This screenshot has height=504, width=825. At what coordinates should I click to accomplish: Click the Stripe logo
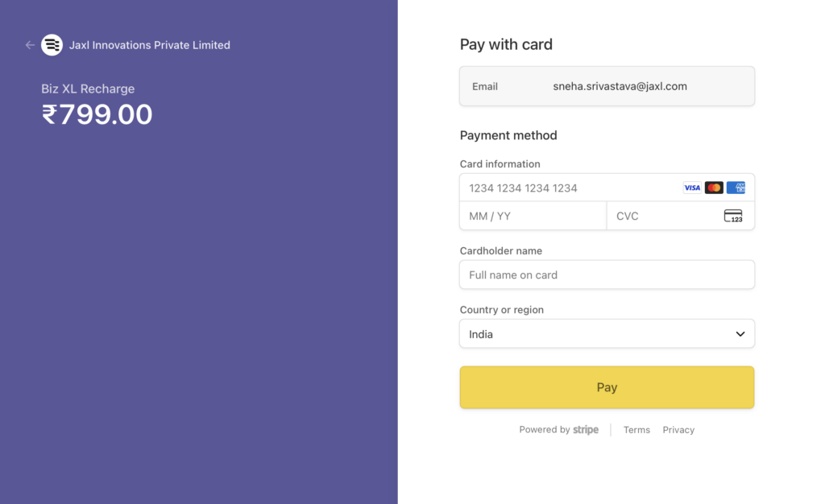coord(586,430)
